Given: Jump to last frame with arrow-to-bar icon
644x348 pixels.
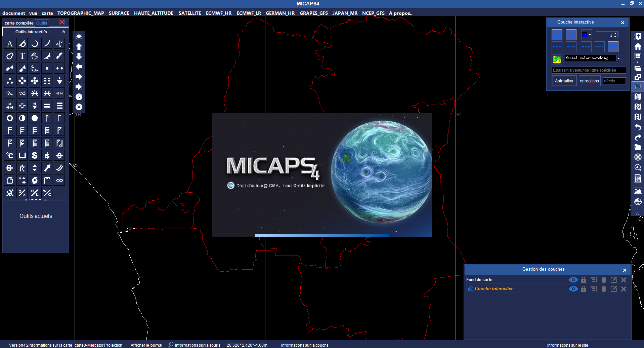Looking at the screenshot, I should (79, 87).
